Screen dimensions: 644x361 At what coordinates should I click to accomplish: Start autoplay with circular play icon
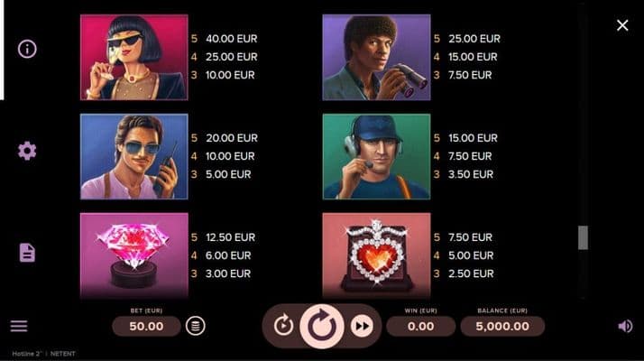(283, 326)
